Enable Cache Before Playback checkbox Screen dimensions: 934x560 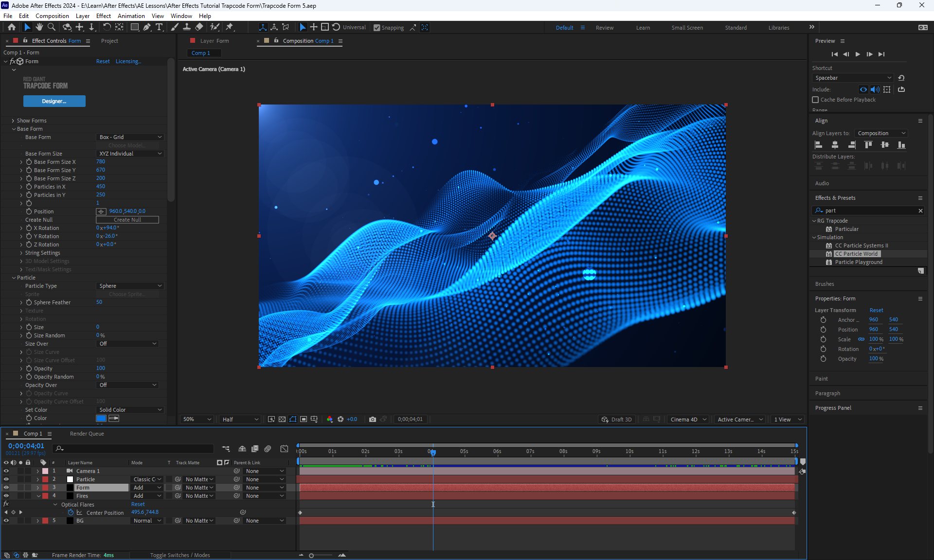point(816,100)
